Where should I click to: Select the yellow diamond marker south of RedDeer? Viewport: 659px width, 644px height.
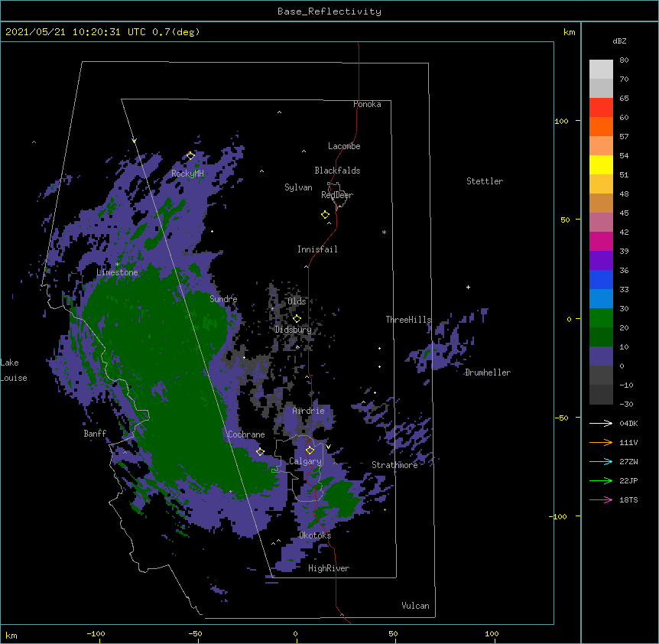[325, 214]
